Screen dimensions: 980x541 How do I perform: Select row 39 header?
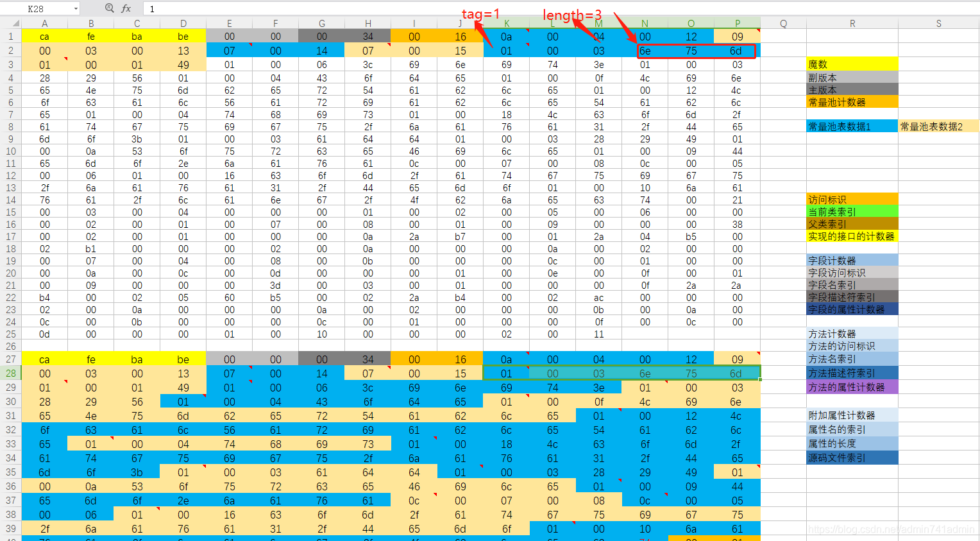click(11, 529)
